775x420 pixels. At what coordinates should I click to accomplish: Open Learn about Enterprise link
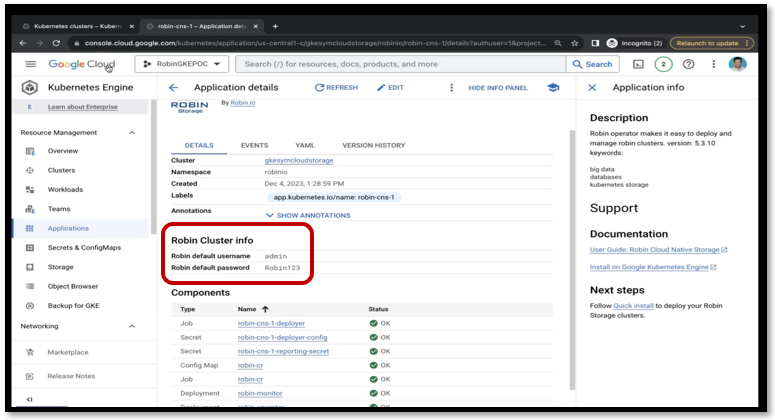[83, 107]
